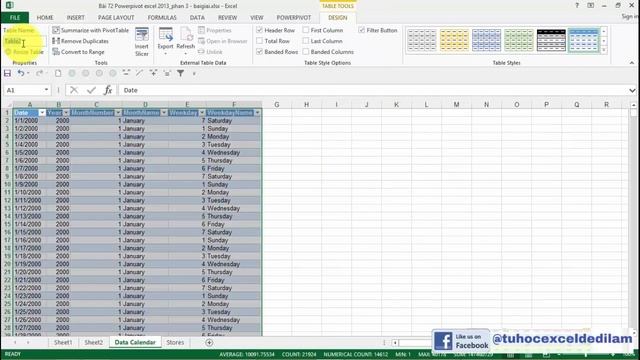
Task: Open Date column filter dropdown
Action: point(42,113)
